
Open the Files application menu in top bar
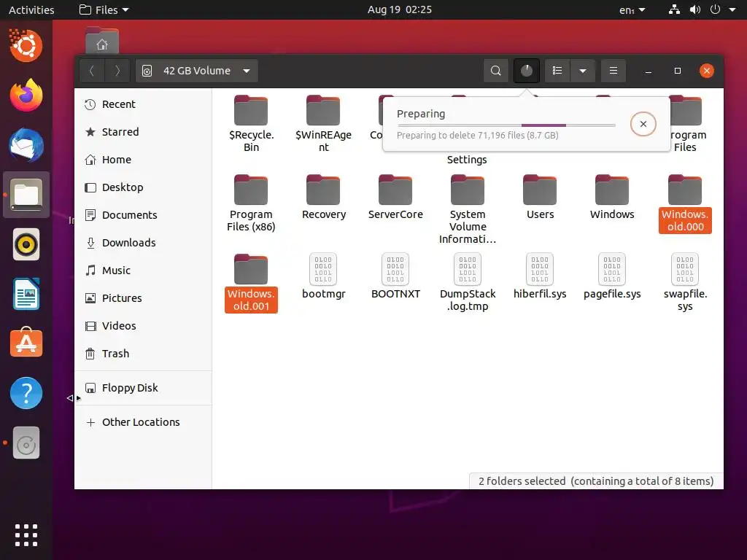[x=104, y=9]
